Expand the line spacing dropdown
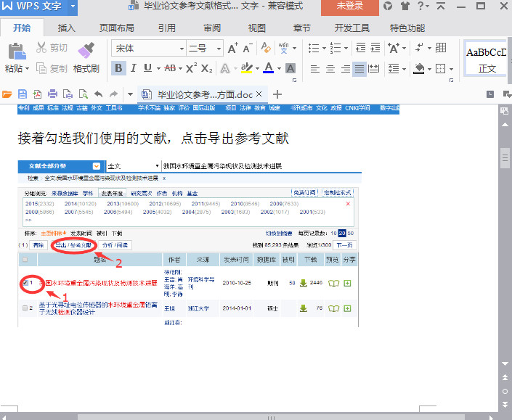 tap(405, 69)
